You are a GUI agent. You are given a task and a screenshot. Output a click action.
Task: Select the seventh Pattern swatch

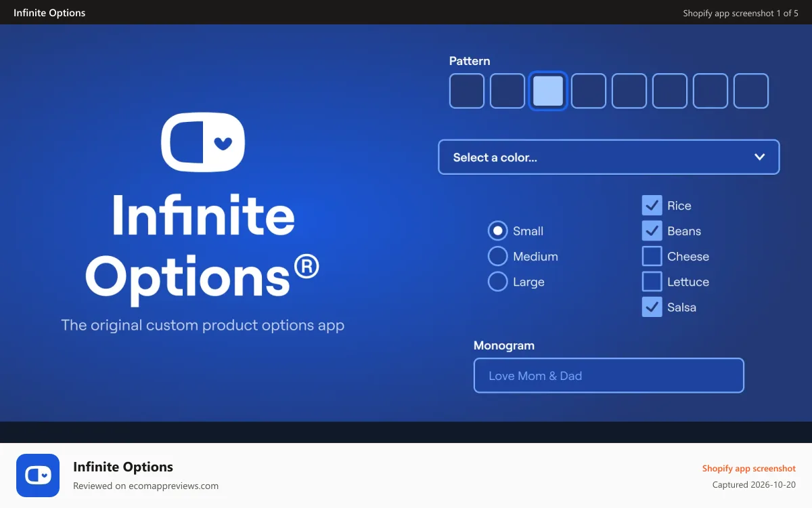tap(710, 91)
